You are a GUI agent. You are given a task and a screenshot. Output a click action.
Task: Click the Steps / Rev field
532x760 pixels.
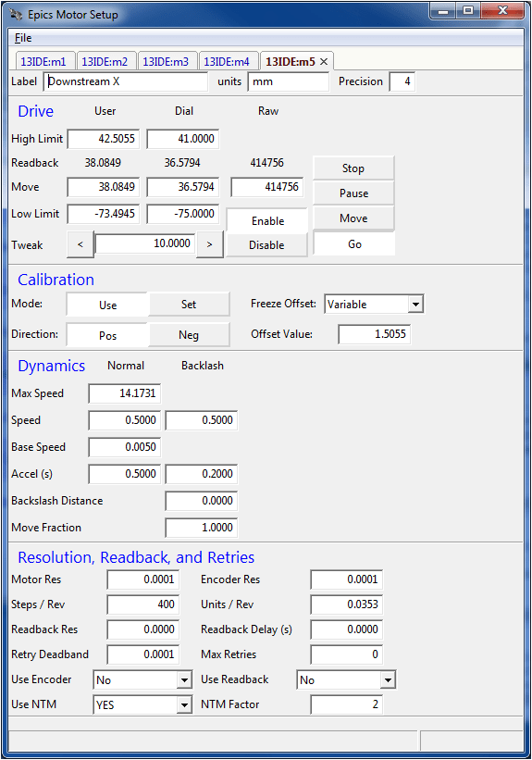143,604
